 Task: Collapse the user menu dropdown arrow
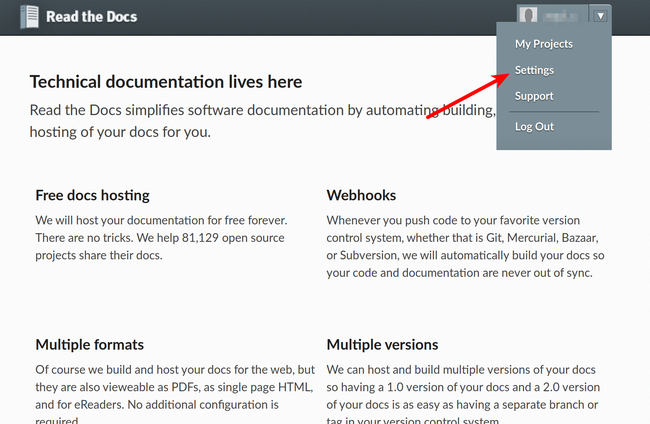(x=600, y=16)
